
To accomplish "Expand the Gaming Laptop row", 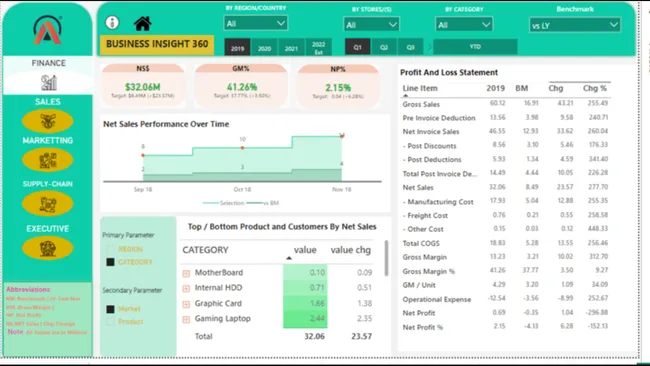I will coord(186,320).
